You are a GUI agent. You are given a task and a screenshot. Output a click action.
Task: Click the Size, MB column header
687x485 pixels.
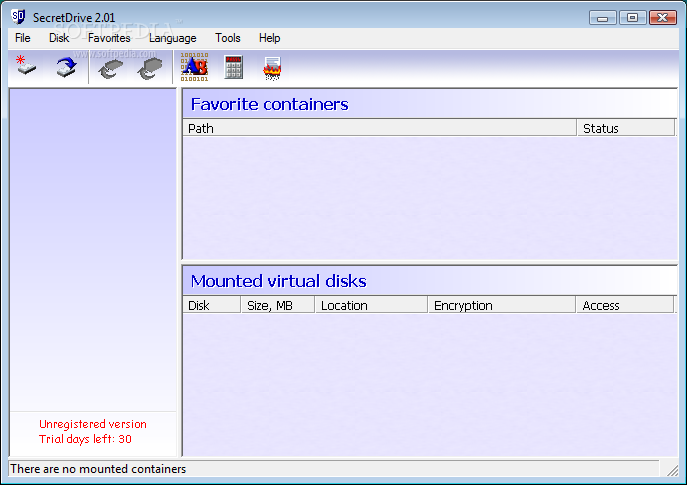coord(278,305)
